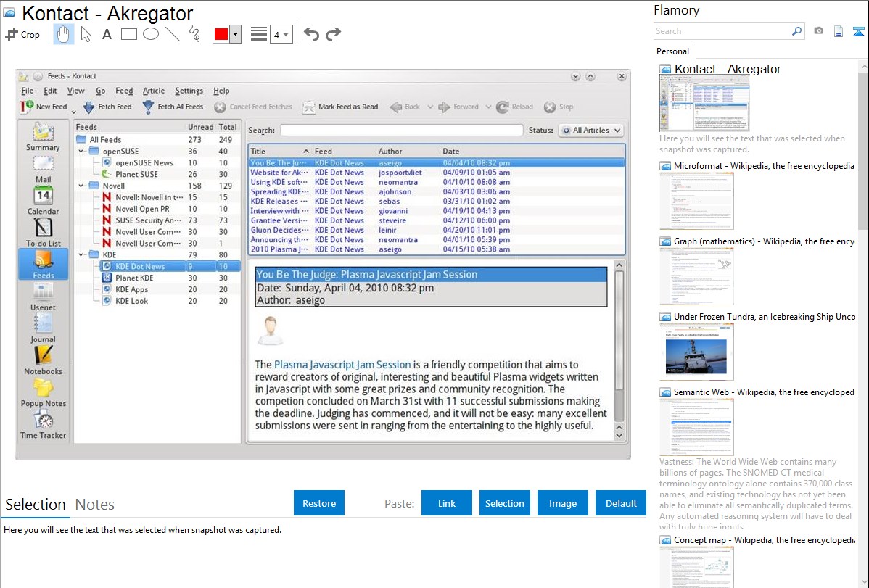This screenshot has height=588, width=869.
Task: Open Microformat Wikipedia snapshot thumbnail
Action: [x=696, y=201]
